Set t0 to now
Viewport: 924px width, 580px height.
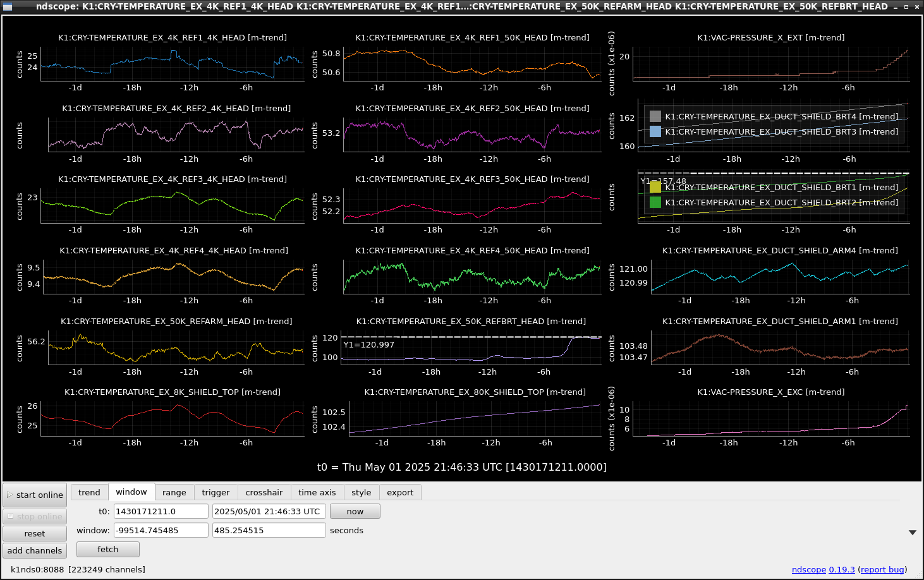[x=355, y=511]
